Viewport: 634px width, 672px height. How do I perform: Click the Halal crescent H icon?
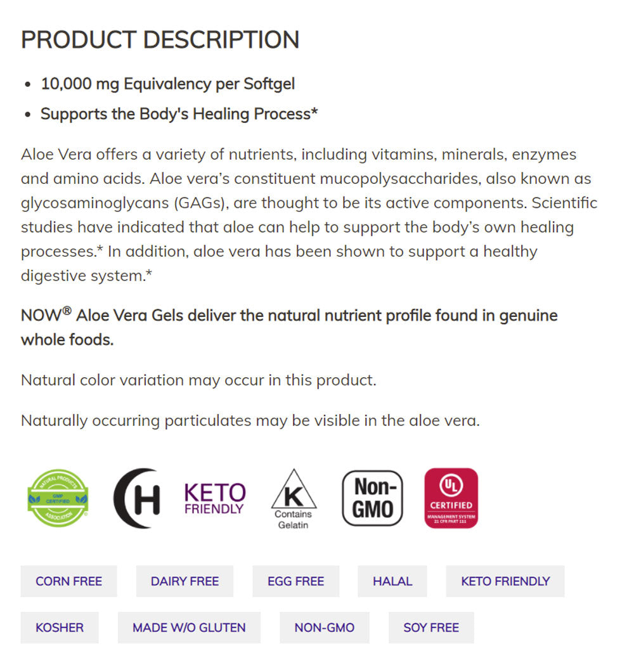[x=136, y=498]
